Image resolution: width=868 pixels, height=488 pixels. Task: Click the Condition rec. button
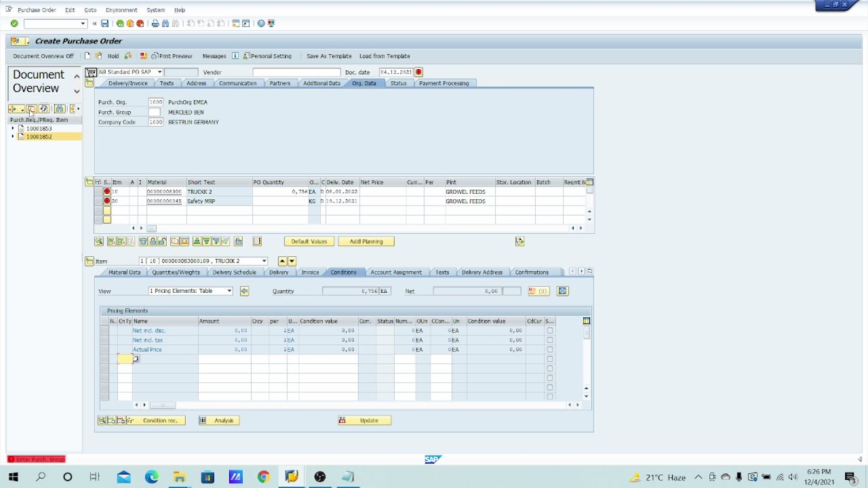155,421
